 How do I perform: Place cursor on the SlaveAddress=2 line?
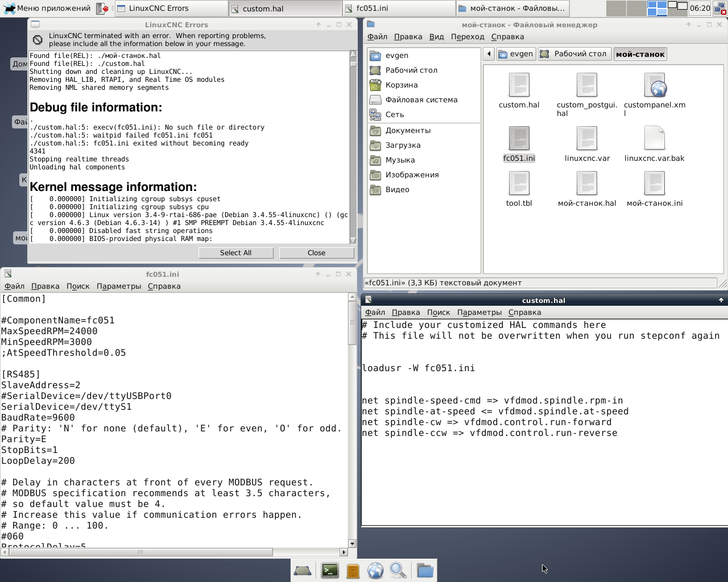click(x=41, y=385)
